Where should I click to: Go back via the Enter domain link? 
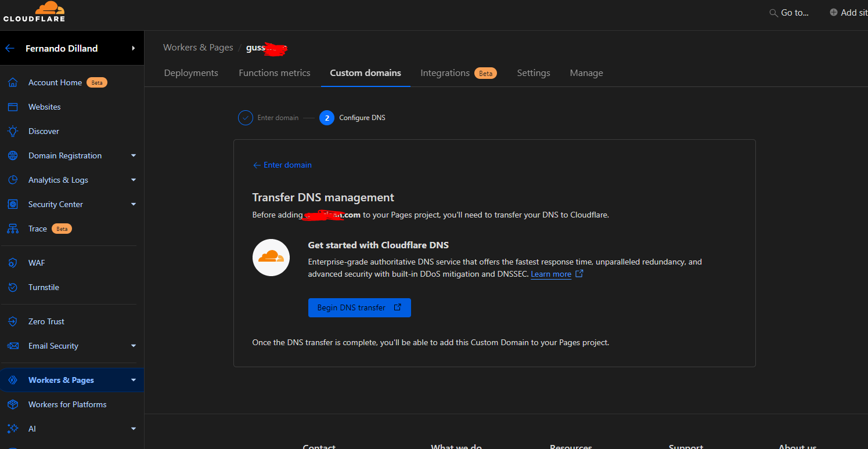pos(283,165)
